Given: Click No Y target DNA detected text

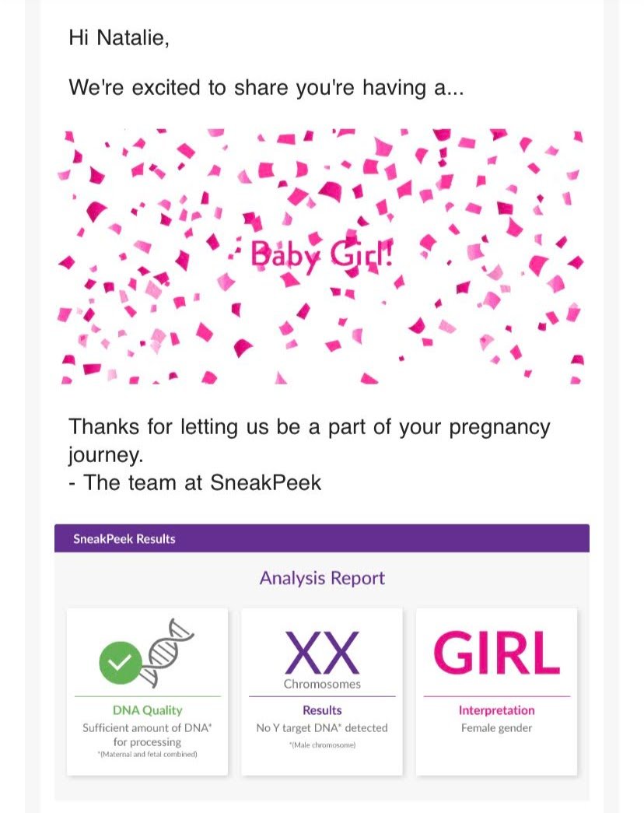Looking at the screenshot, I should coord(322,728).
